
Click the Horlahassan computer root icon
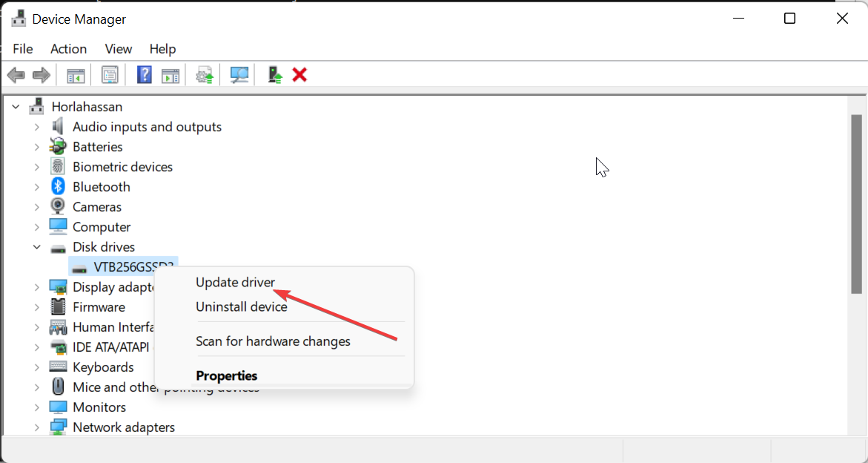[x=37, y=106]
